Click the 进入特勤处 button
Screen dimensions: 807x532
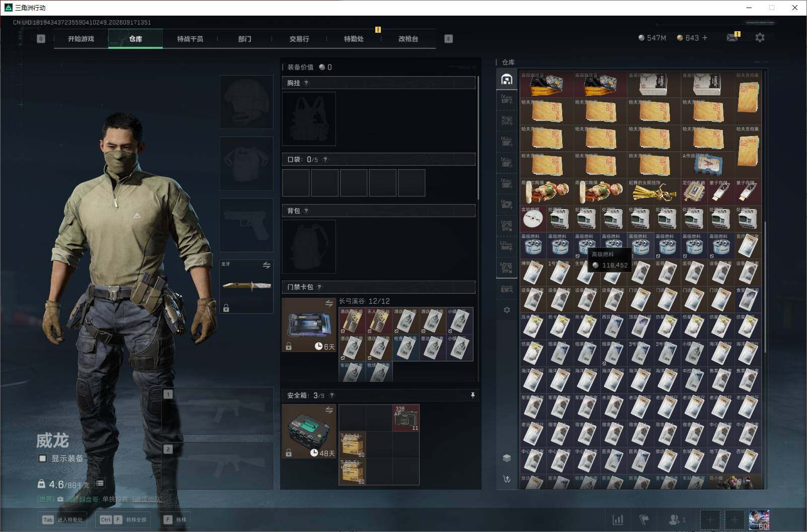click(x=63, y=519)
